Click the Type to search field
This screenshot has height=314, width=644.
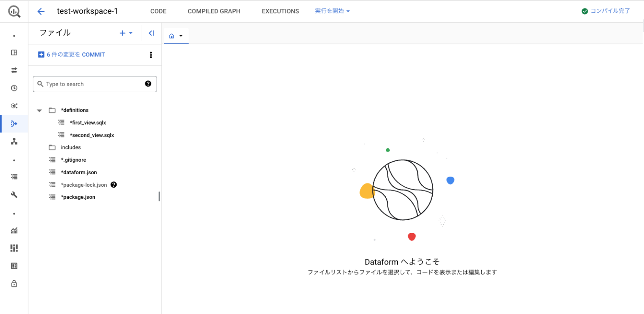[92, 84]
